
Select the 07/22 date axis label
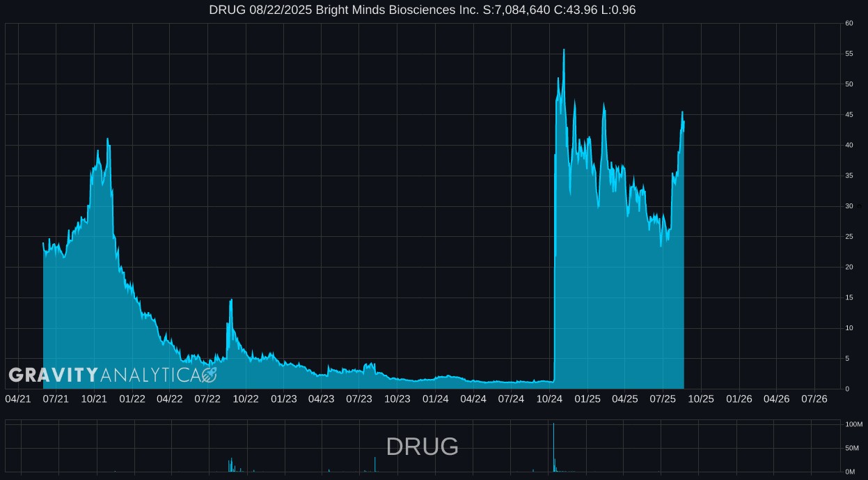(207, 399)
